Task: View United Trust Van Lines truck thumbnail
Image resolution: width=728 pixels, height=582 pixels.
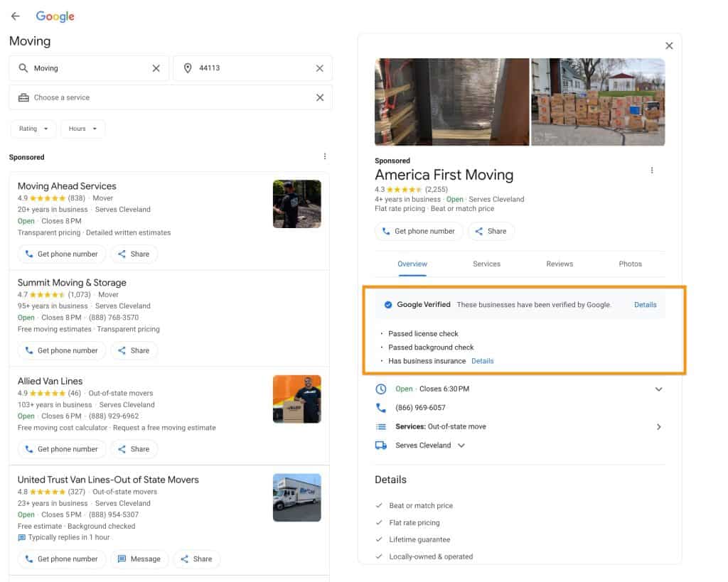Action: pyautogui.click(x=296, y=497)
